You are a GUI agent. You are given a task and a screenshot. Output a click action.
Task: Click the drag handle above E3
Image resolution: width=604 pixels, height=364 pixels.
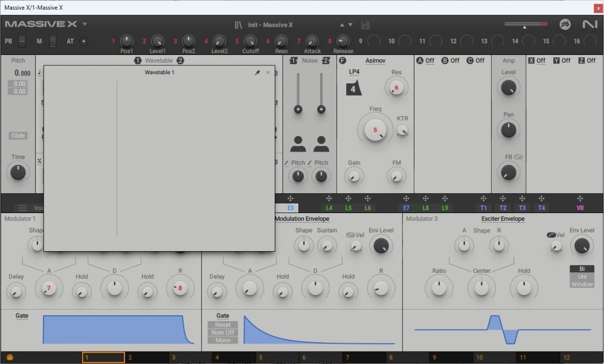290,199
